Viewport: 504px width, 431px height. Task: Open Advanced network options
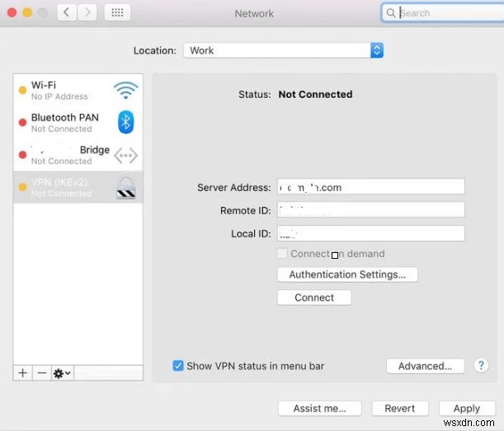pyautogui.click(x=426, y=366)
